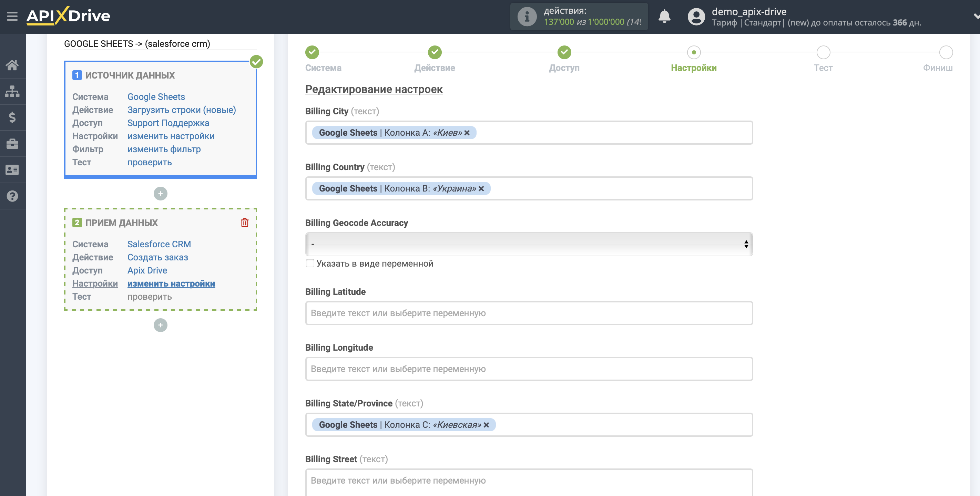Open the help question mark icon
Viewport: 980px width, 496px height.
click(x=12, y=196)
